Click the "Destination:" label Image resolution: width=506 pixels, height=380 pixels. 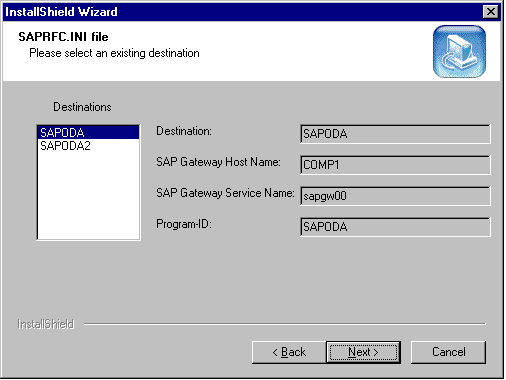click(x=184, y=131)
